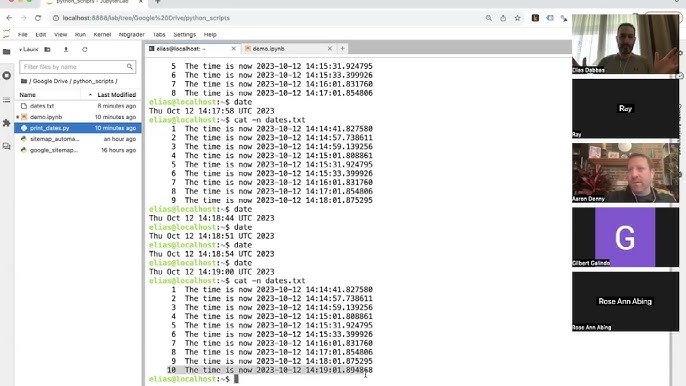Select the print_dates.py file
The height and width of the screenshot is (386, 686).
click(x=78, y=128)
